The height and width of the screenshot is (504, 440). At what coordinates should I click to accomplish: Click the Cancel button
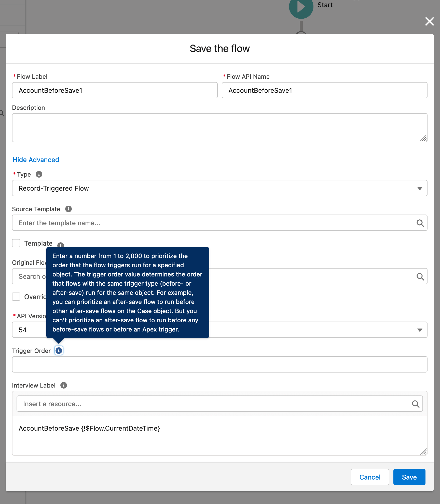pos(370,477)
